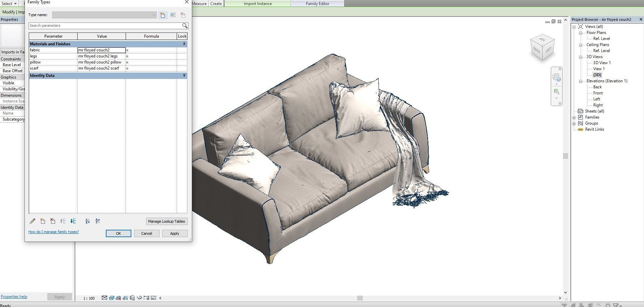Click the 'mr floyed couch2 legs' value cell

point(101,56)
